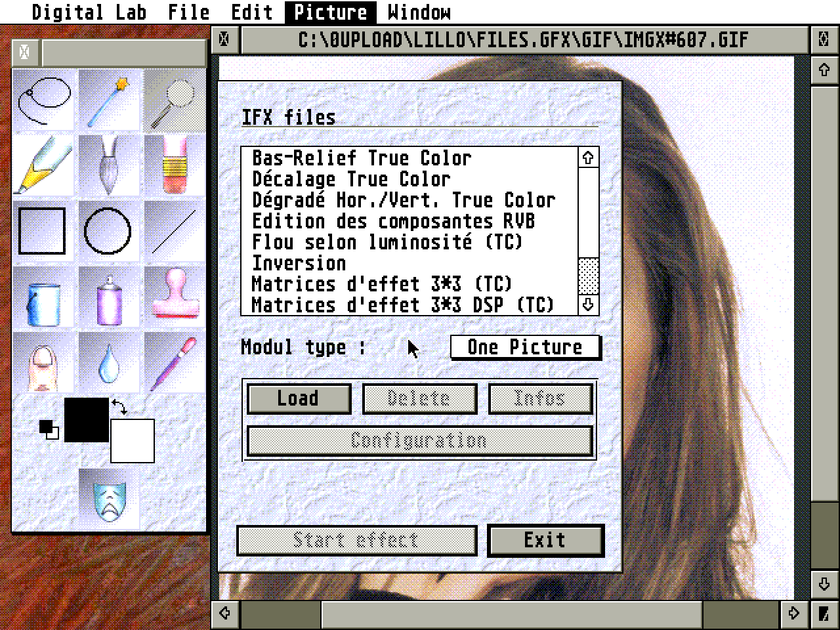Open the Edit menu

(251, 12)
